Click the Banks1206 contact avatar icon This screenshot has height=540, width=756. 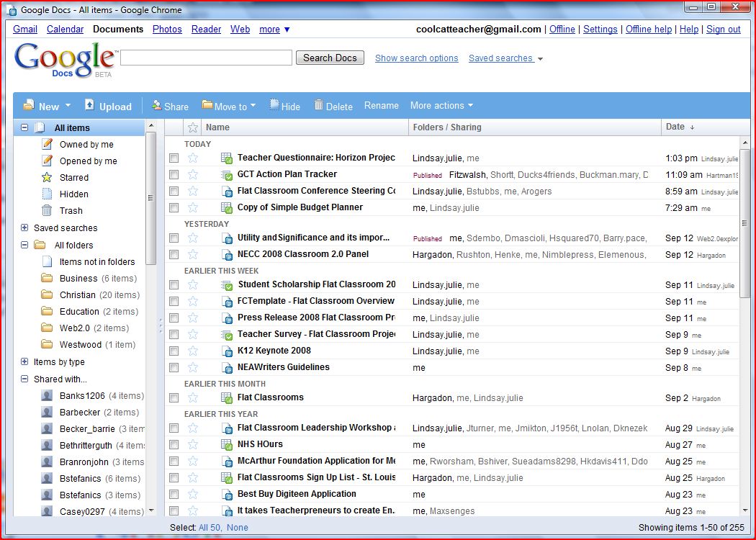[x=47, y=396]
